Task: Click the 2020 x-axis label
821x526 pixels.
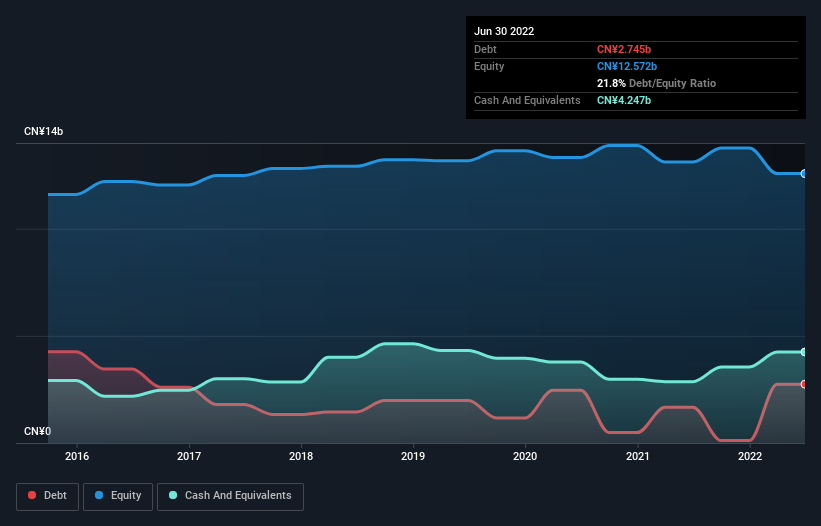Action: point(525,456)
